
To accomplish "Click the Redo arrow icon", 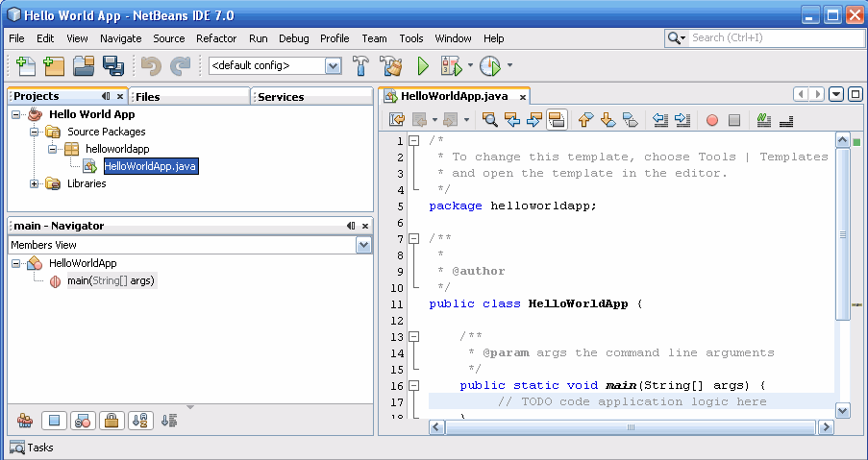I will pyautogui.click(x=180, y=66).
